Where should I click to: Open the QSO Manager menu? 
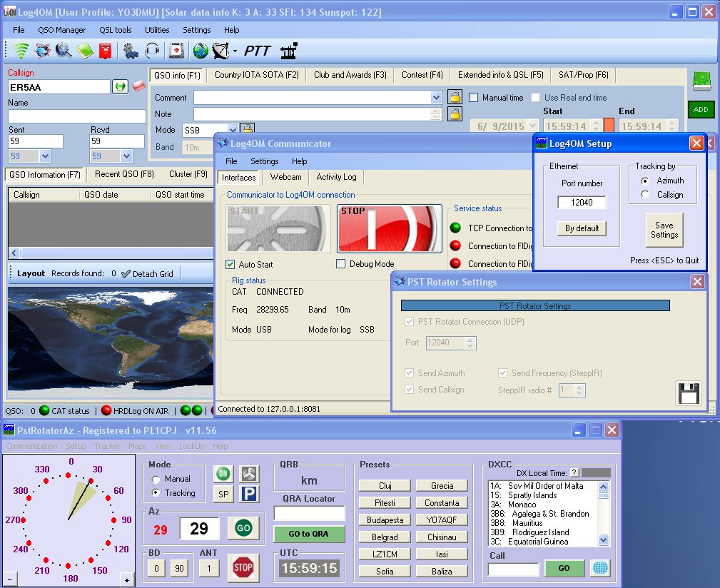[x=62, y=30]
